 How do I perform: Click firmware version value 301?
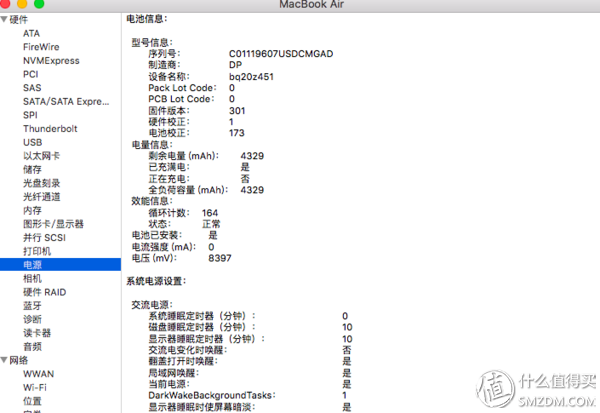point(237,111)
